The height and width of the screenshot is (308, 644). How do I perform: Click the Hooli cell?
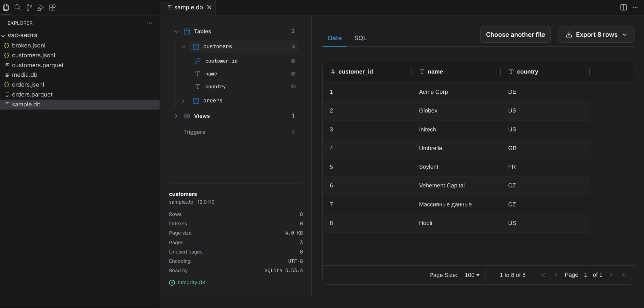pos(456,223)
